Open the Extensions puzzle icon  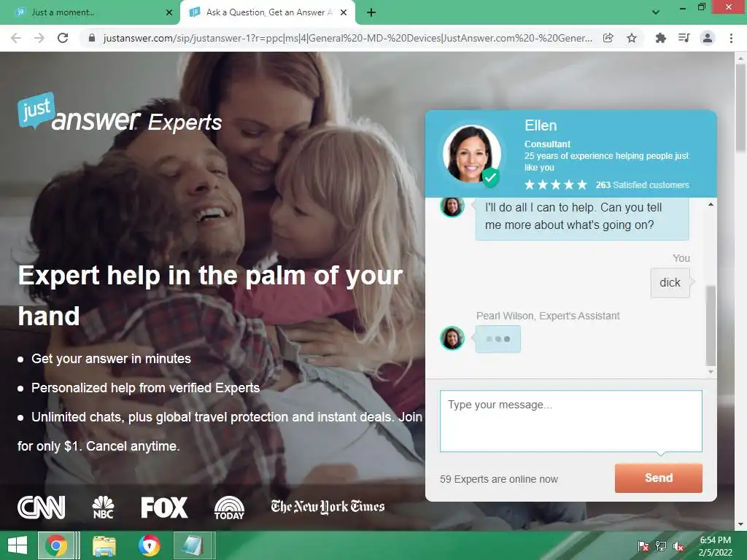tap(660, 38)
